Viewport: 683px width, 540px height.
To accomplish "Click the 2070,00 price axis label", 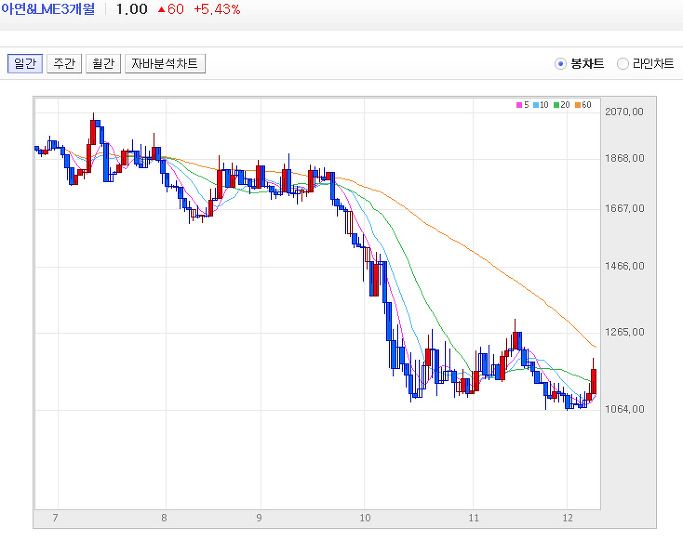I will point(624,111).
